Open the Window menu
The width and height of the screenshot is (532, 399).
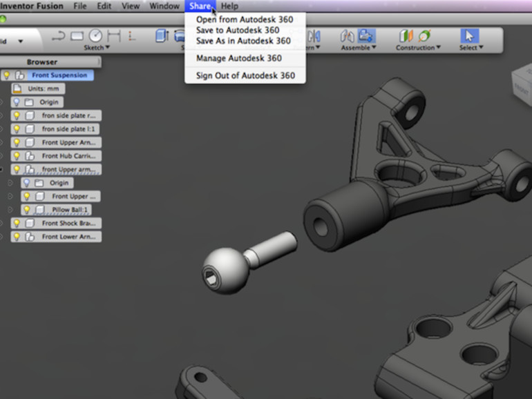tap(164, 6)
